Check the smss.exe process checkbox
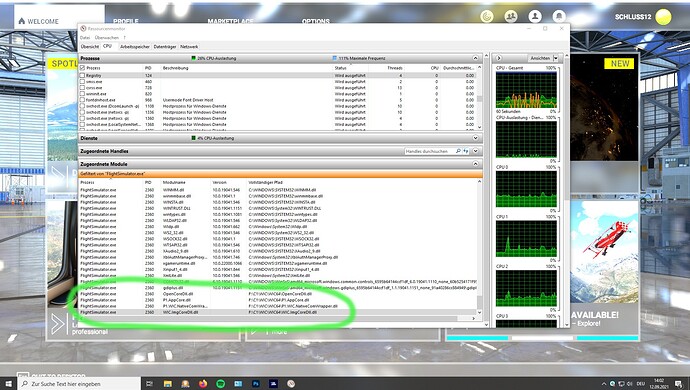690x390 pixels. (82, 82)
